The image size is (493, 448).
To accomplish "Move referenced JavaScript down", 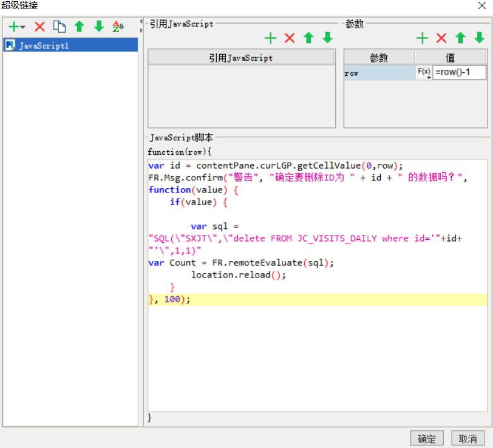I will (327, 38).
